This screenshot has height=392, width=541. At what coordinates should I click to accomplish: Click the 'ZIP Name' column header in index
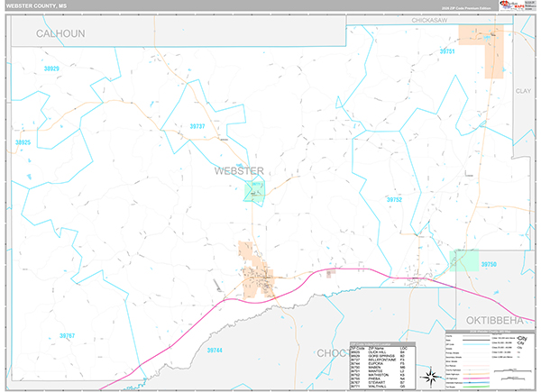(x=376, y=349)
